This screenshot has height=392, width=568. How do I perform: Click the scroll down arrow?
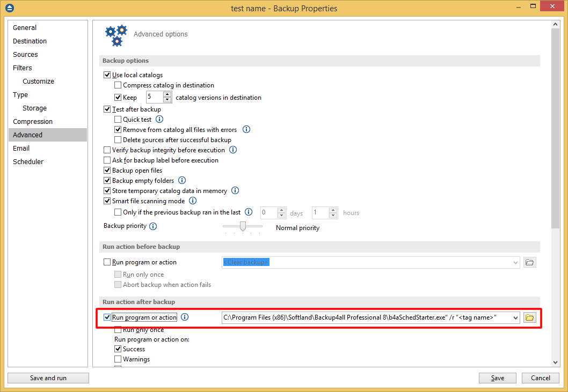tap(555, 363)
